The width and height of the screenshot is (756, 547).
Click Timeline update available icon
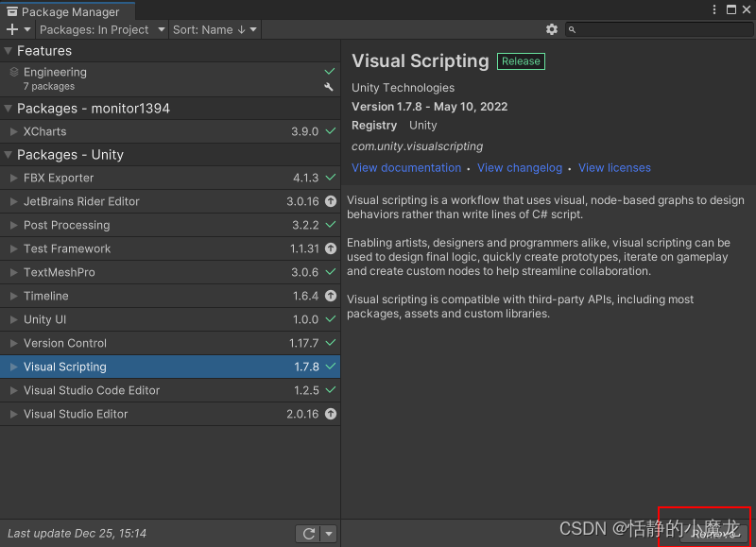pyautogui.click(x=330, y=296)
